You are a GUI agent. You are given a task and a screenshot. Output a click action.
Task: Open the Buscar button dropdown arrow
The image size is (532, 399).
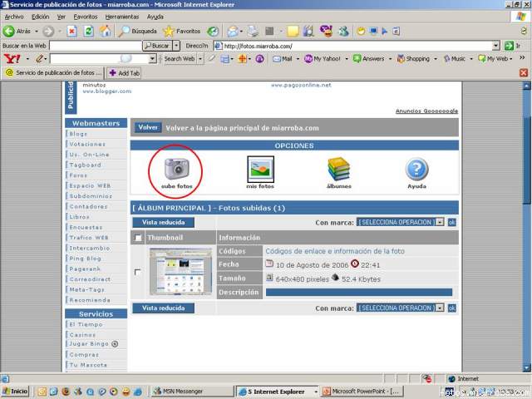176,46
